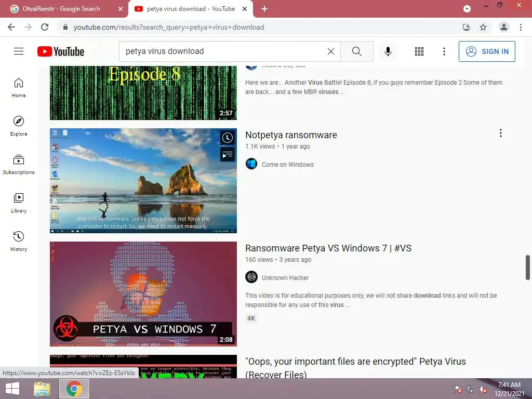The height and width of the screenshot is (399, 532).
Task: Play the Petya VS Windows 7 thumbnail
Action: click(x=143, y=294)
